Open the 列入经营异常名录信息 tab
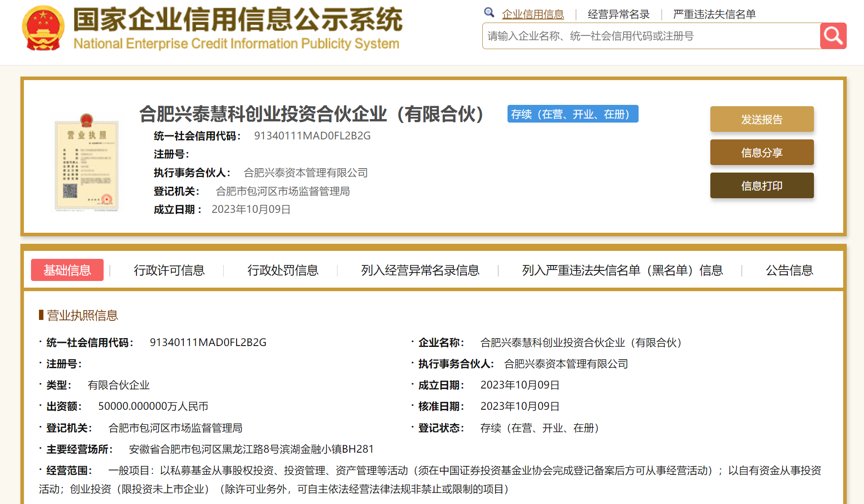Viewport: 864px width, 504px height. coord(420,270)
